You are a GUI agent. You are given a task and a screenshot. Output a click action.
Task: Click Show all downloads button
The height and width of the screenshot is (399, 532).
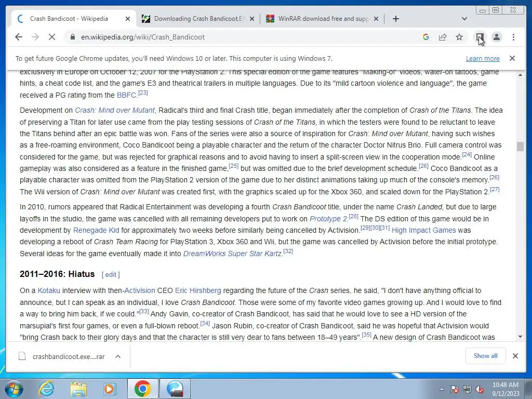click(486, 355)
